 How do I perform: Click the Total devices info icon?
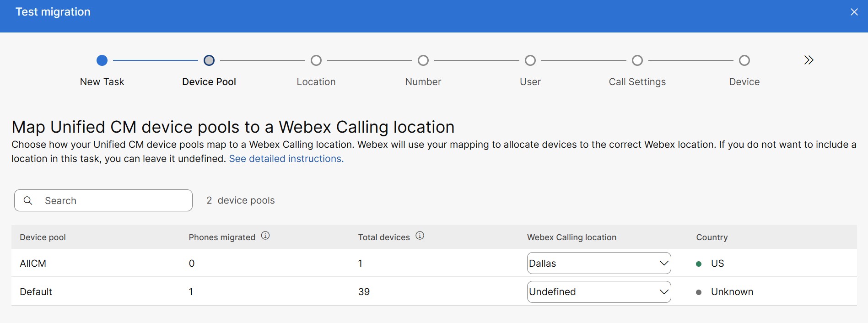point(420,236)
